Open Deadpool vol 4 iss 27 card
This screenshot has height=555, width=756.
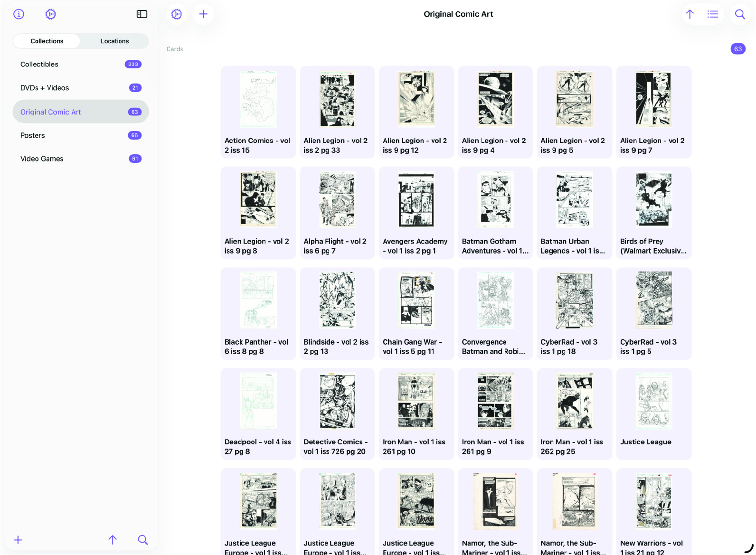pyautogui.click(x=258, y=414)
